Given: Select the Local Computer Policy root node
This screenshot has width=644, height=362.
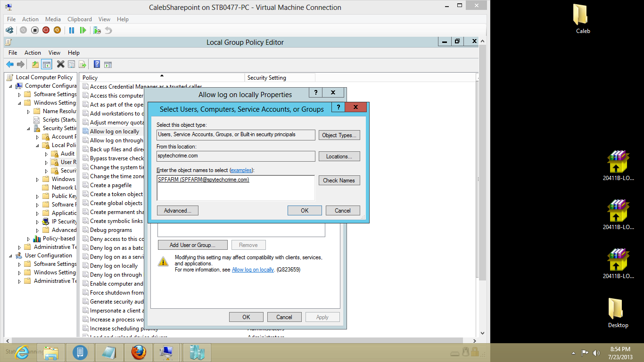Looking at the screenshot, I should point(44,77).
